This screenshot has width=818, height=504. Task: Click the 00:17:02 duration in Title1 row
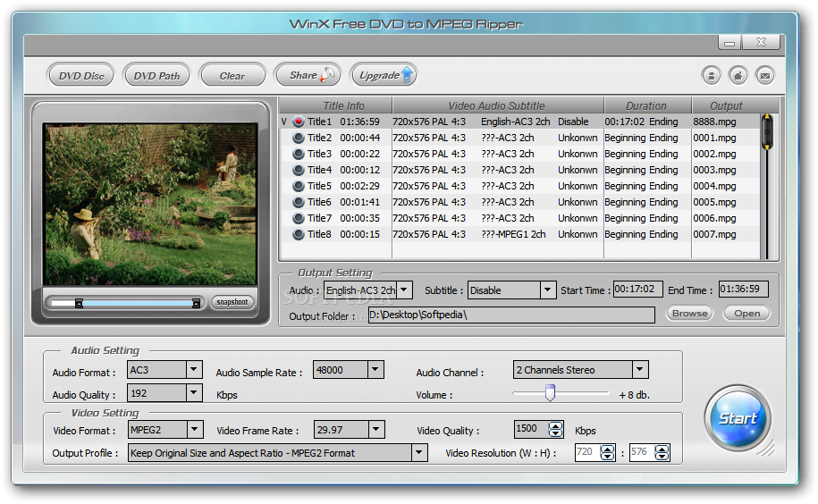(x=625, y=122)
